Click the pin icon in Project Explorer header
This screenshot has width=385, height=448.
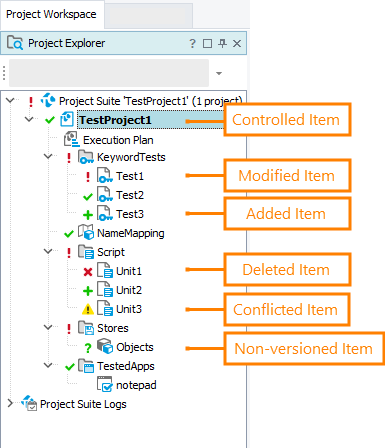click(222, 43)
